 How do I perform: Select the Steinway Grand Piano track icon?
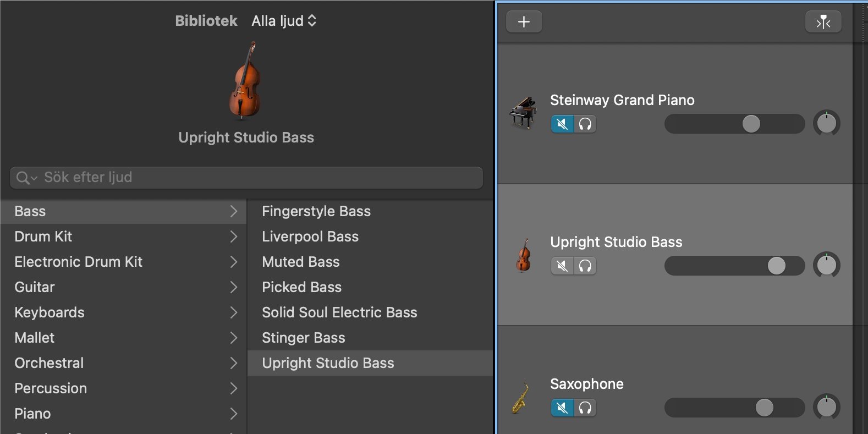tap(523, 113)
